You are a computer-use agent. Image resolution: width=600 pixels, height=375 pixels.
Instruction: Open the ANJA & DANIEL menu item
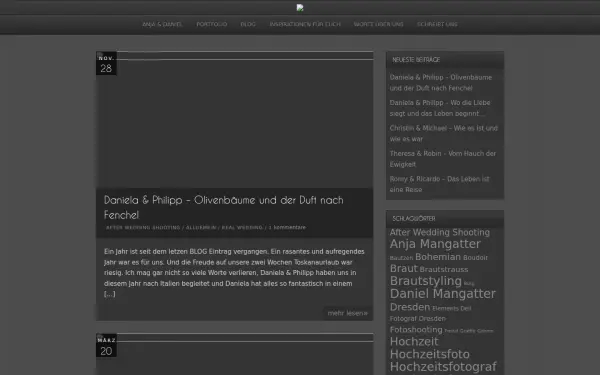(x=162, y=24)
